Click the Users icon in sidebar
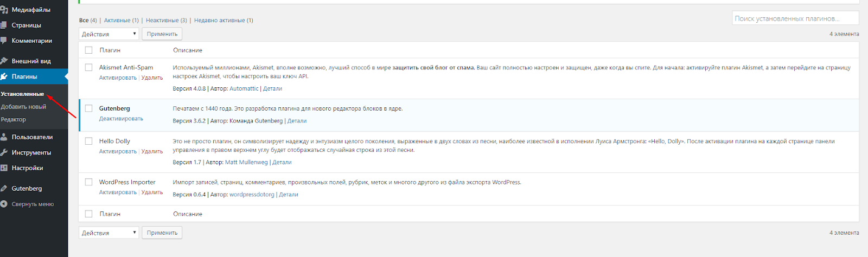Image resolution: width=868 pixels, height=257 pixels. 4,137
